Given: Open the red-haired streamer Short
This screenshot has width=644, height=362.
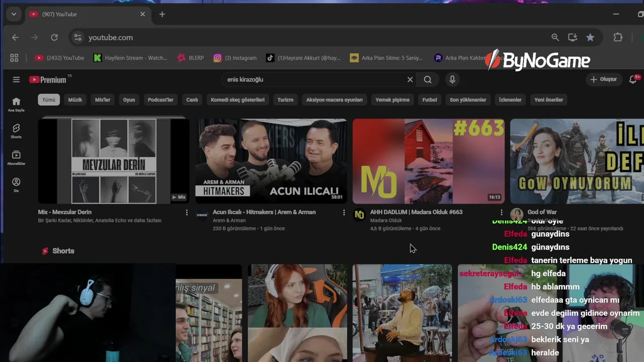Looking at the screenshot, I should click(297, 313).
